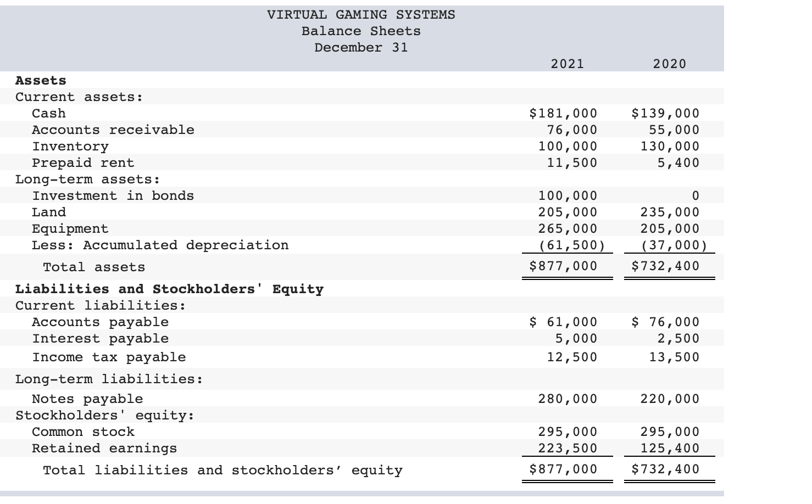Click the 'Retained earnings' row label
The image size is (812, 504).
tap(104, 448)
